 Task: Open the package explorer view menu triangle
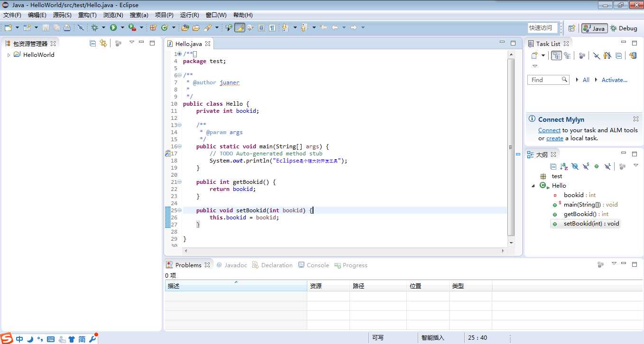pyautogui.click(x=132, y=43)
